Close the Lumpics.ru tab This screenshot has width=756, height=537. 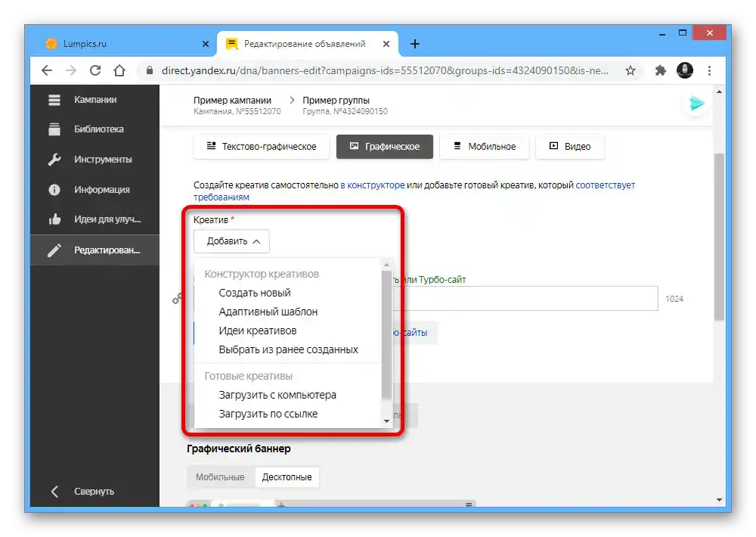click(206, 44)
